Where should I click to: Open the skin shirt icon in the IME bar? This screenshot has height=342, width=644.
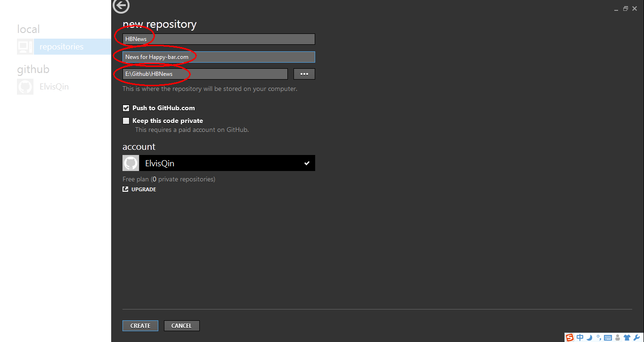[x=627, y=338]
